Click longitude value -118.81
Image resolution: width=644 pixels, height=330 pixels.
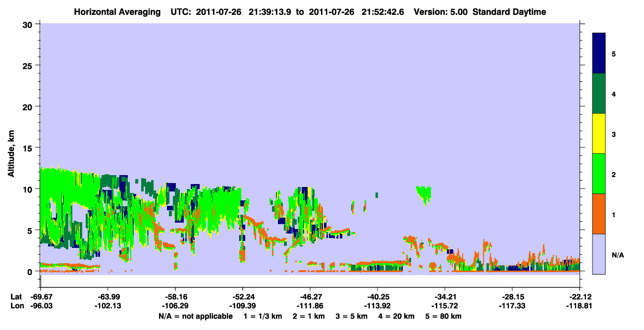tap(580, 306)
